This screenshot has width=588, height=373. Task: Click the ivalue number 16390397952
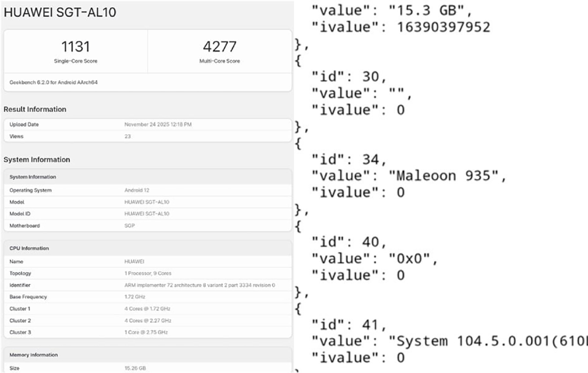point(443,27)
